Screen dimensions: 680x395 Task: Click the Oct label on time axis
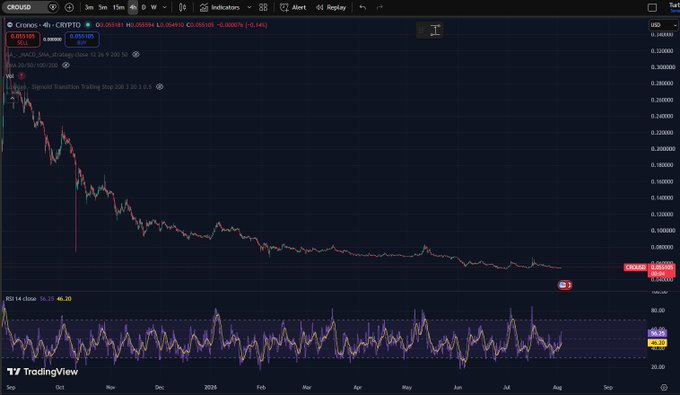point(60,387)
